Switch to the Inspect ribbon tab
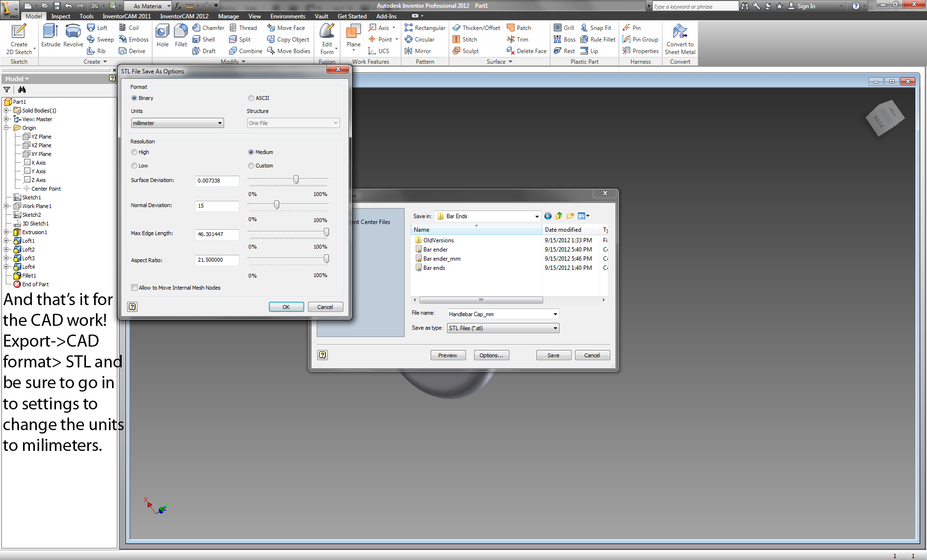Screen dimensions: 927x560 pos(61,16)
